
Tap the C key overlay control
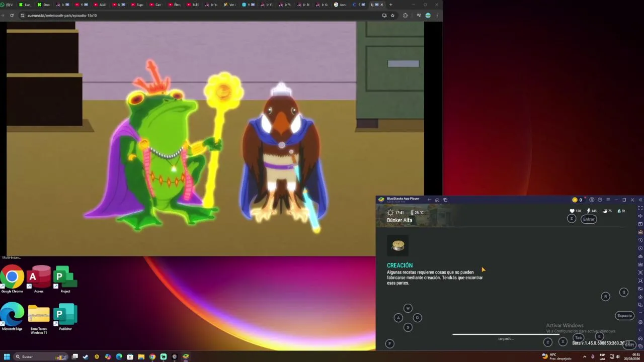tap(548, 342)
